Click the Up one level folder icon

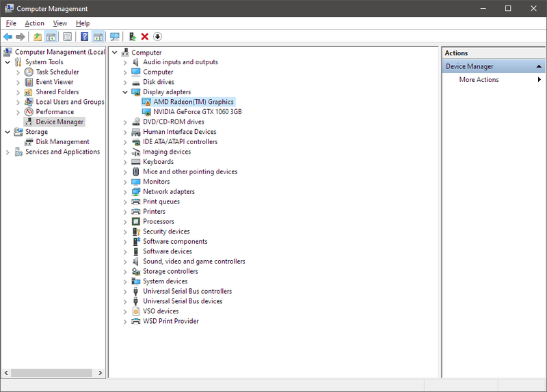click(38, 37)
